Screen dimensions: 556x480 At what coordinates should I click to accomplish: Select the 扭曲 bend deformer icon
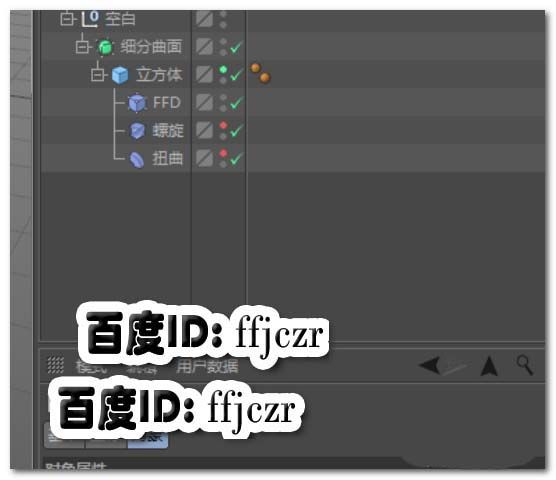point(137,159)
